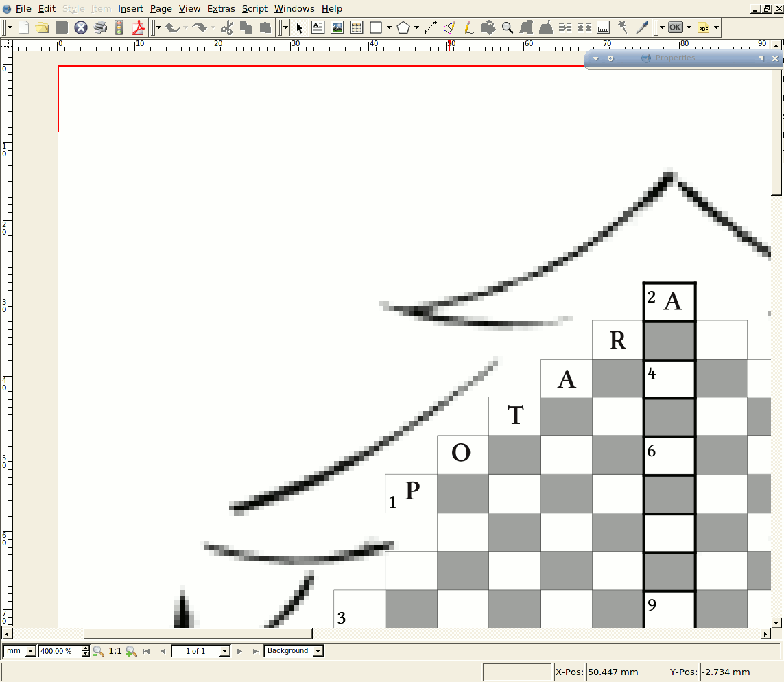784x682 pixels.
Task: Activate the Zoom magnifier tool
Action: click(508, 27)
